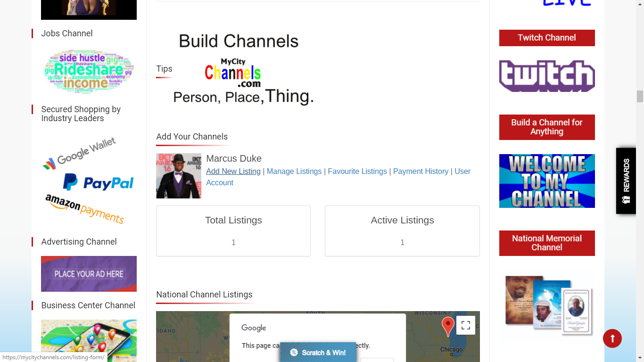Open the Twitch logo image
The height and width of the screenshot is (362, 644).
[547, 76]
